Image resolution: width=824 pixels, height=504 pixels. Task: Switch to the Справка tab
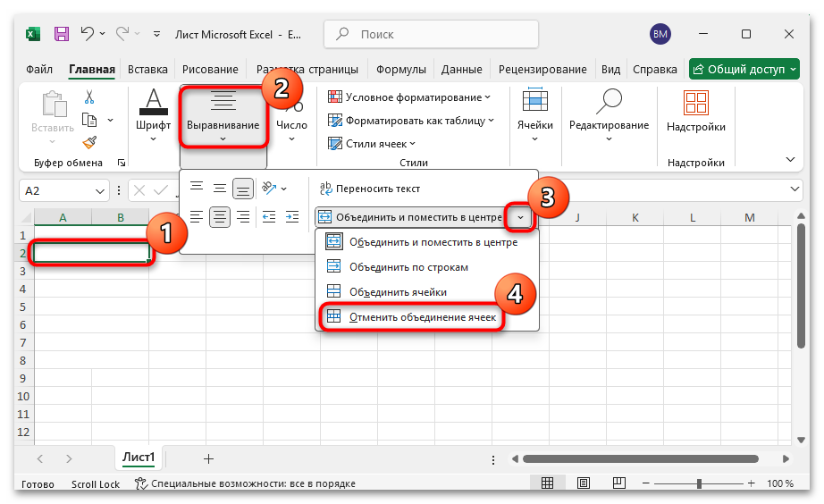655,70
